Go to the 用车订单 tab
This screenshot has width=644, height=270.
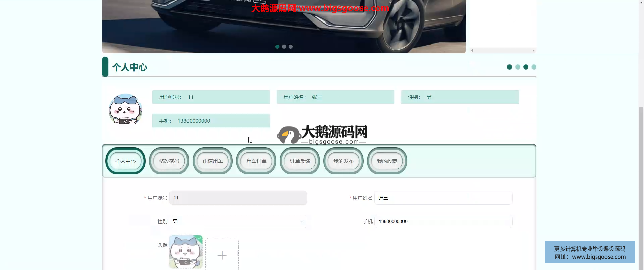(256, 161)
